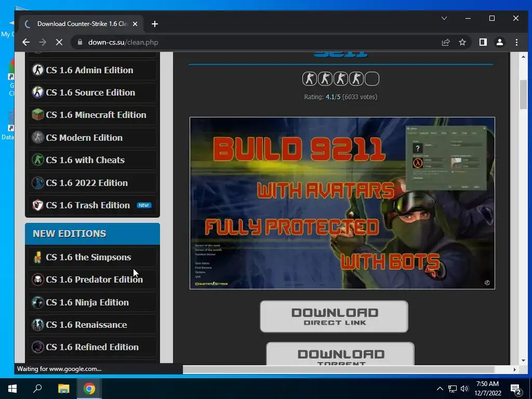Open CS 1.6 Renaissance
This screenshot has height=399, width=532.
click(92, 325)
